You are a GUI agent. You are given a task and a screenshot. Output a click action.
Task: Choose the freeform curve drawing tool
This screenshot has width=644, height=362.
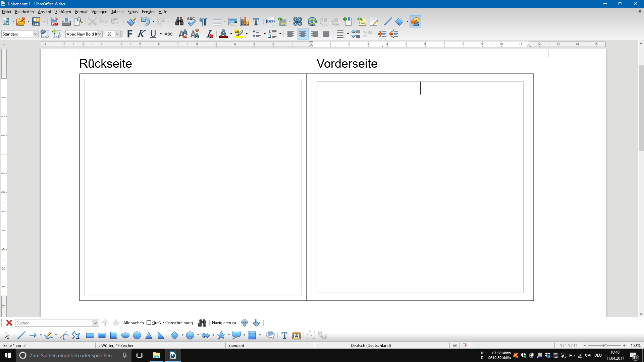(x=48, y=335)
